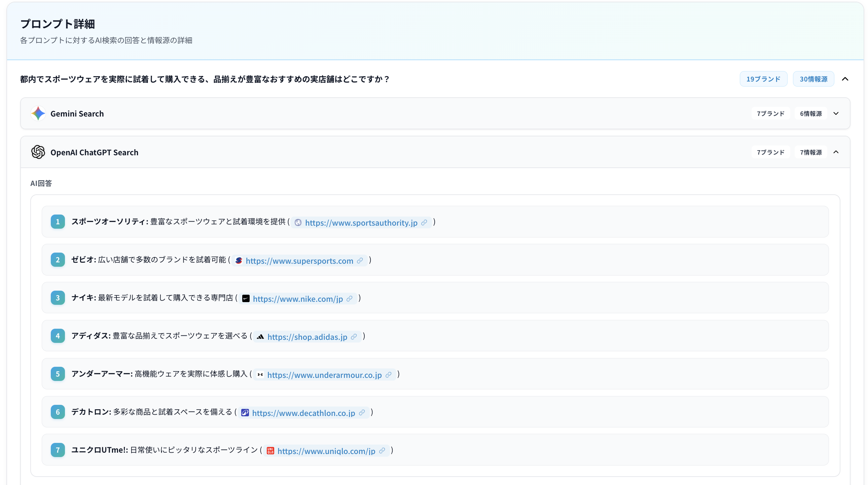Click the Supersports favicon beside ゼビオ link

[239, 260]
